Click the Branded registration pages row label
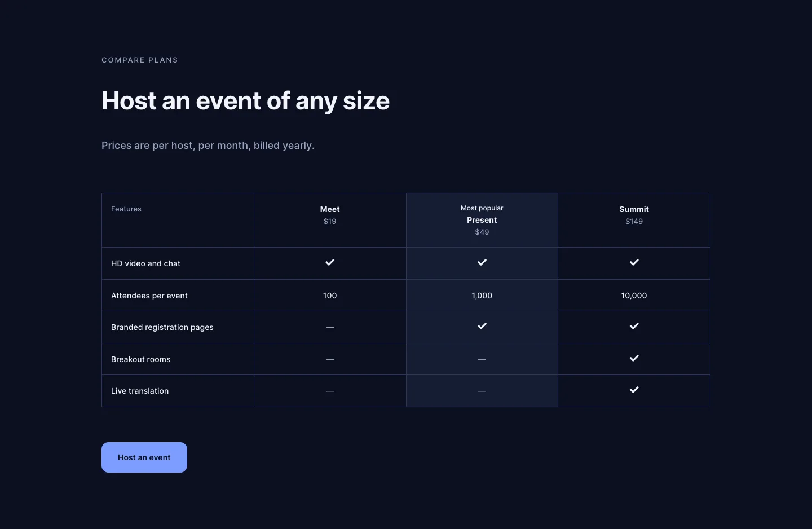Viewport: 812px width, 529px height. coord(162,327)
